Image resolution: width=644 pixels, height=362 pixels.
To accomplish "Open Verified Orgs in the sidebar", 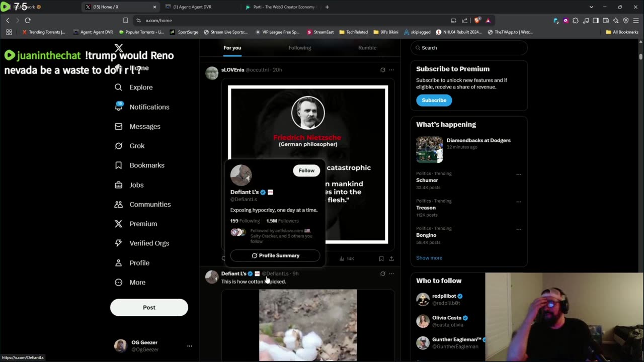I will (x=141, y=243).
